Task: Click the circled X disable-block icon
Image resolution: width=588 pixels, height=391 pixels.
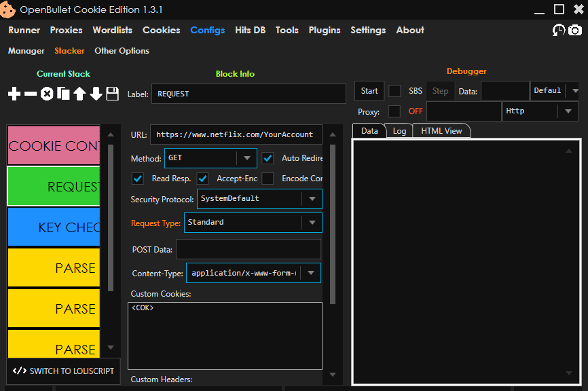Action: point(47,94)
